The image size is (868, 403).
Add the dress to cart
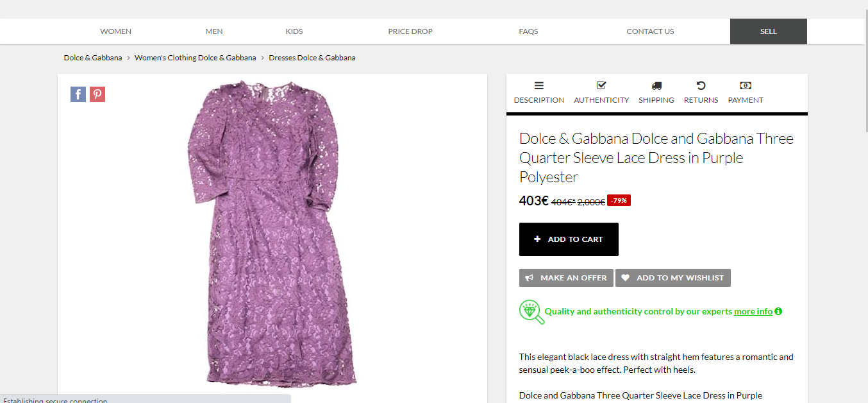tap(569, 239)
